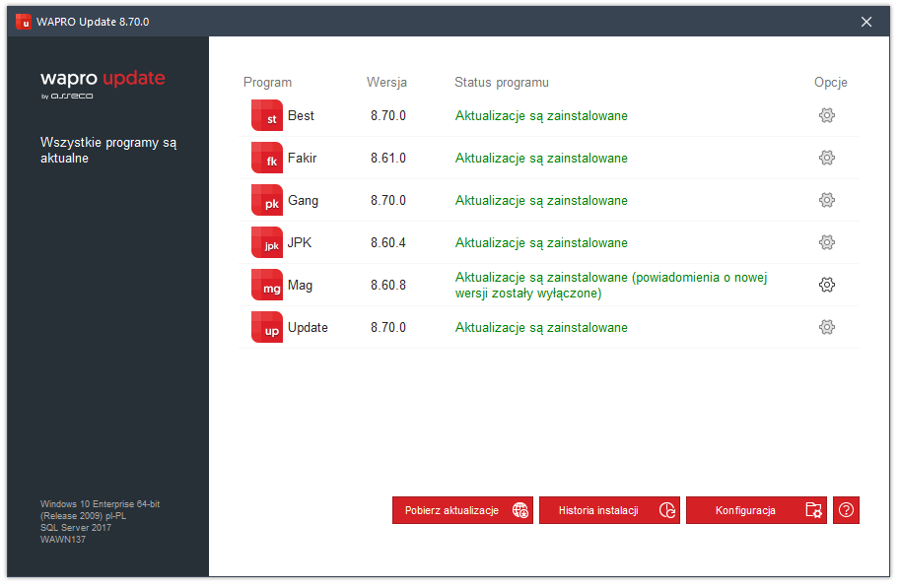Click the wapro update logo

tap(103, 84)
